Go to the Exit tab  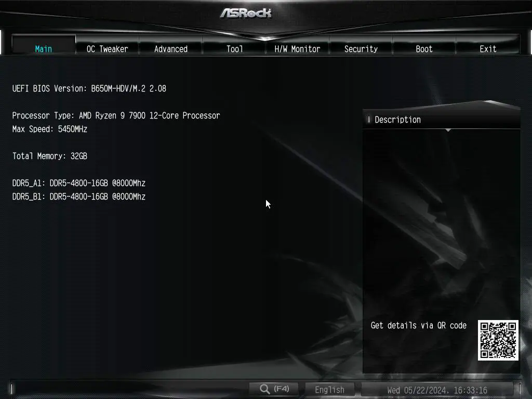487,49
